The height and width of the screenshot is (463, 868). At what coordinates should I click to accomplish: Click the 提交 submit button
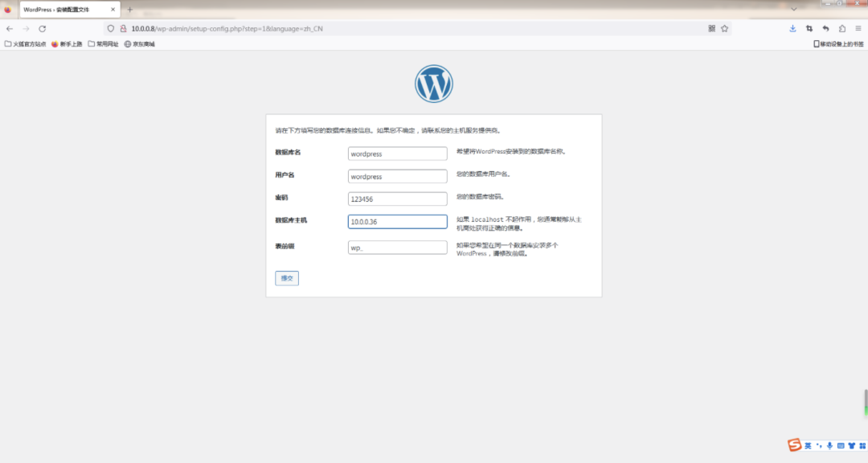(x=287, y=278)
